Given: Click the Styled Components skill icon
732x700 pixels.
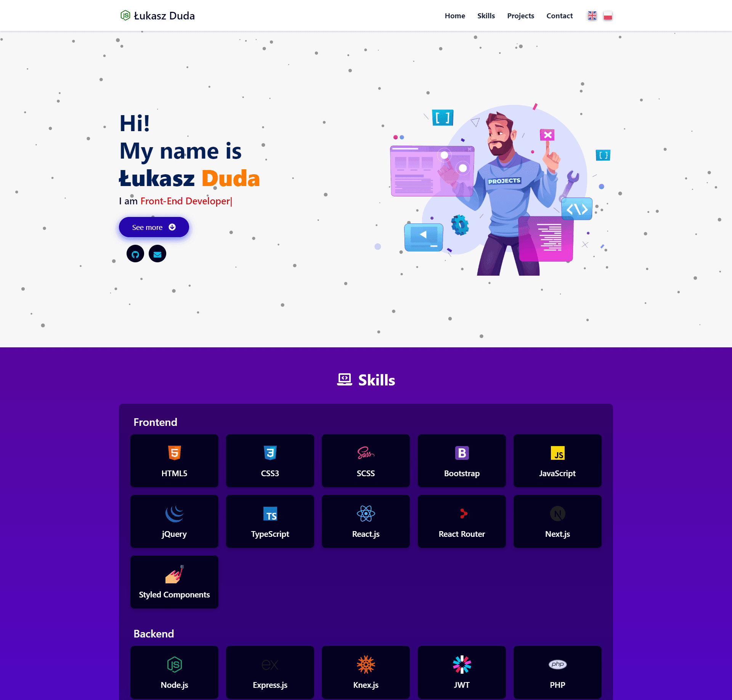Looking at the screenshot, I should pos(174,575).
